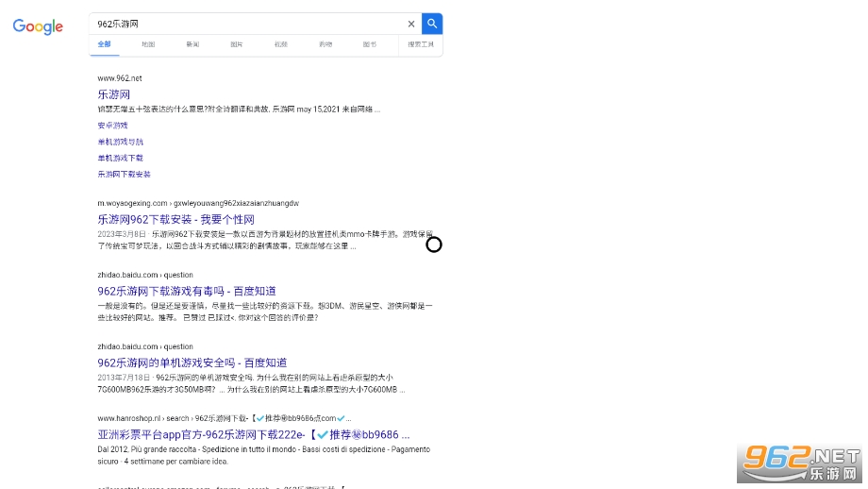
Task: Click the blue magnifier search button
Action: [432, 24]
